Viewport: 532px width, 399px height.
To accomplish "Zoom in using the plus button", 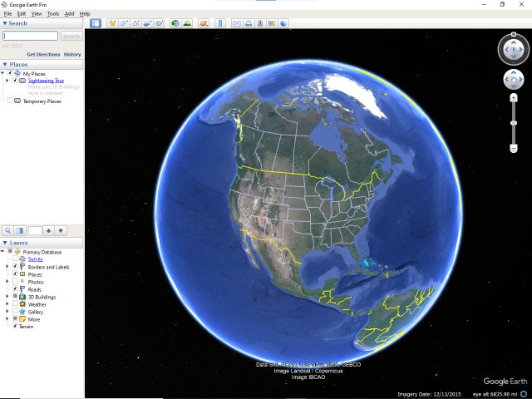I will 514,98.
